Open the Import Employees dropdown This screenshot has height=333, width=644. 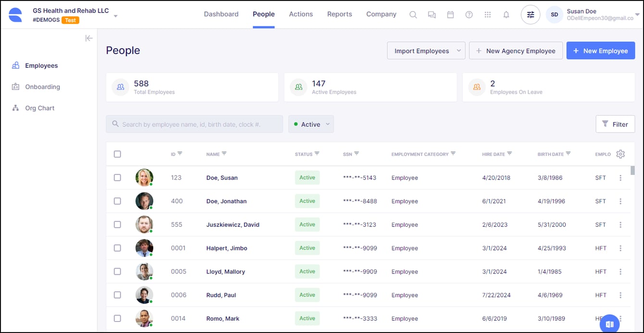pyautogui.click(x=426, y=51)
